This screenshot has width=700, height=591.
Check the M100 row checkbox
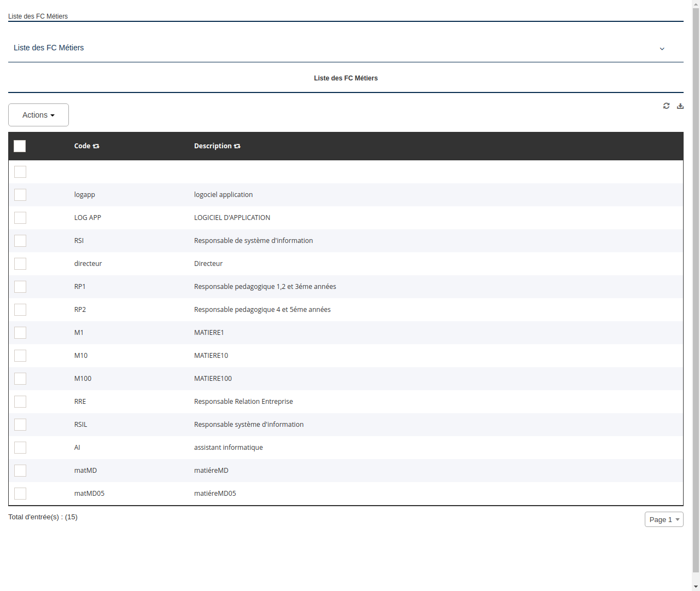pos(20,379)
